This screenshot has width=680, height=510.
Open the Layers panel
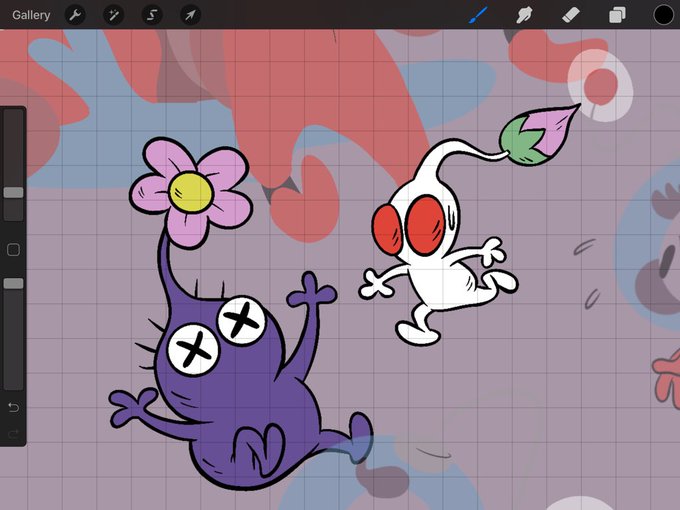pyautogui.click(x=617, y=15)
